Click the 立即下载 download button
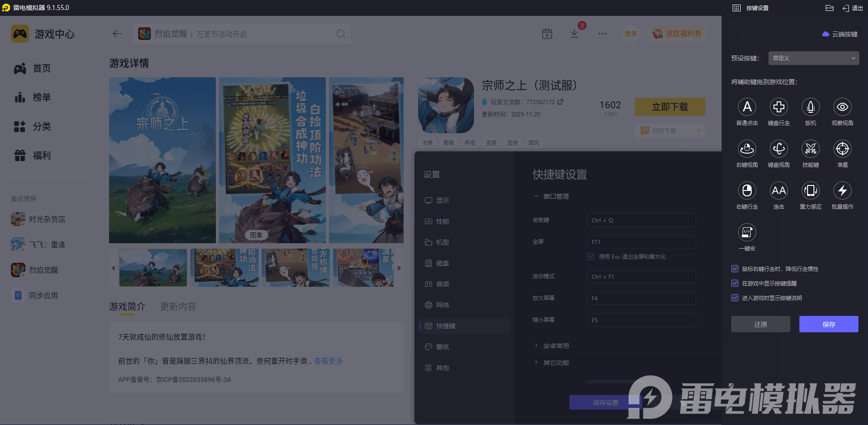 (669, 106)
